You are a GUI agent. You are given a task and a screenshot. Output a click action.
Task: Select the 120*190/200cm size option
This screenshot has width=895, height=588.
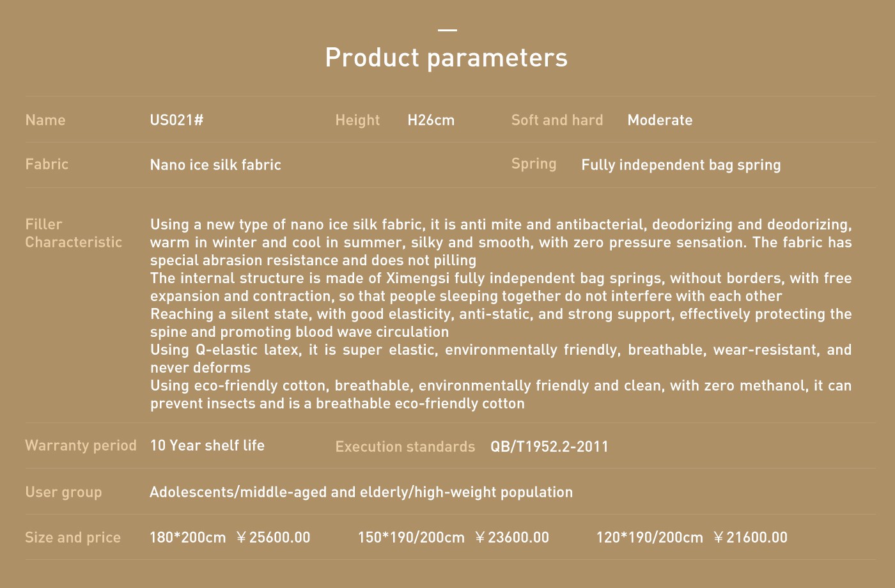(x=650, y=538)
